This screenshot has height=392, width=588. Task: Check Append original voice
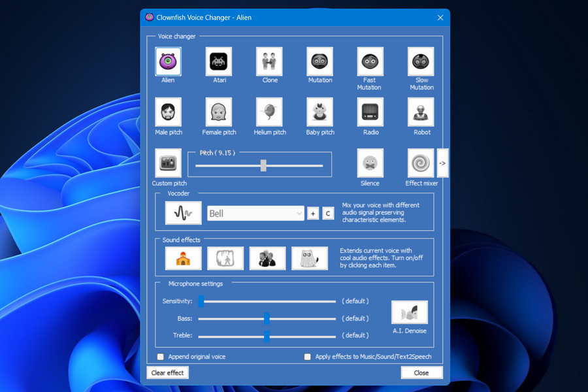coord(161,357)
